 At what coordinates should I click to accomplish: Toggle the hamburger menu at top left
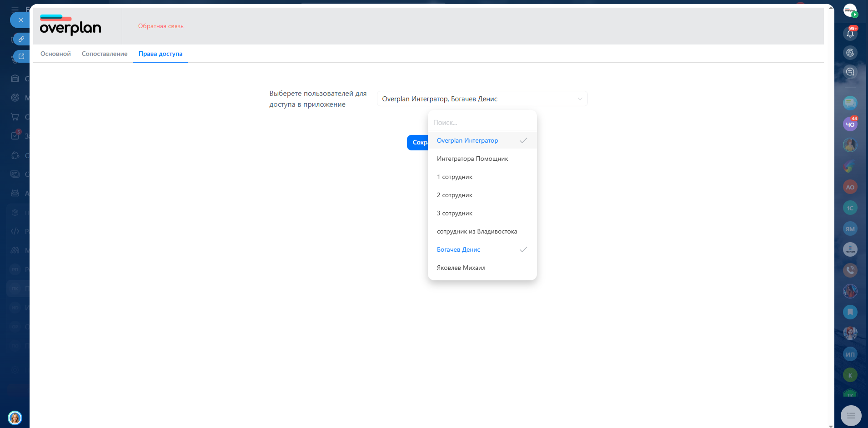pos(15,9)
